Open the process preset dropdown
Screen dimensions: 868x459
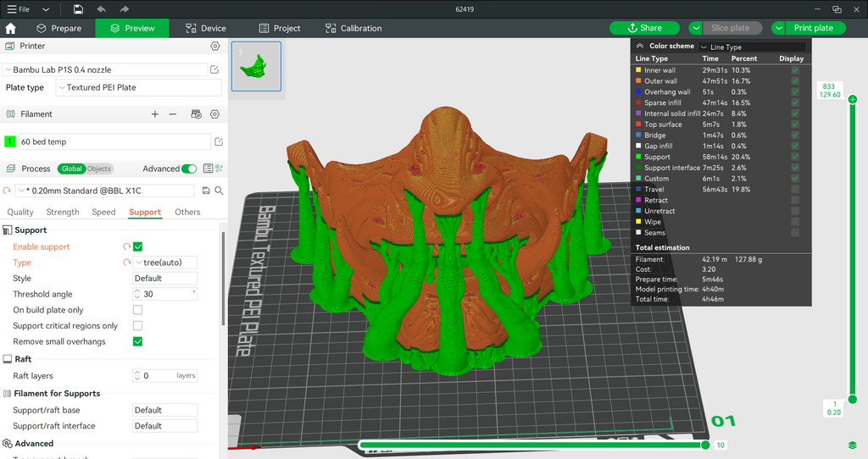105,191
